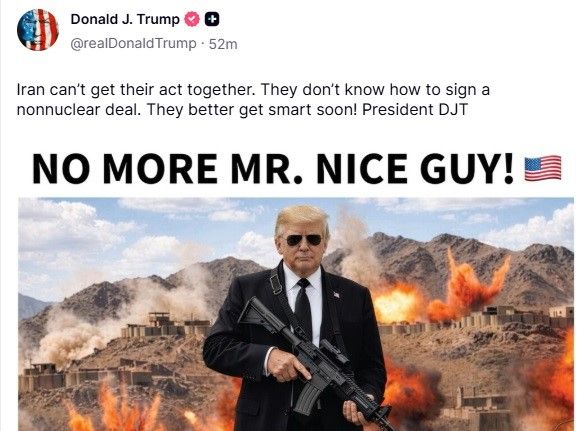Click the "nonnuclear deal" phrase in the post
The height and width of the screenshot is (431, 584).
click(x=79, y=110)
